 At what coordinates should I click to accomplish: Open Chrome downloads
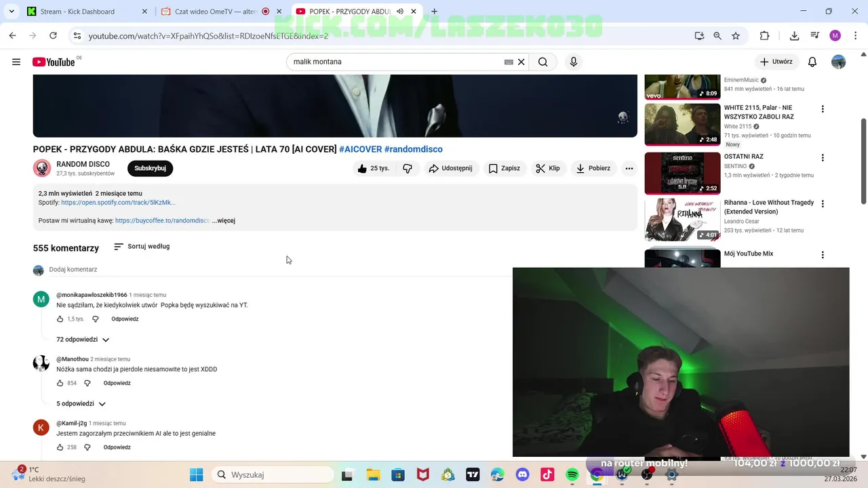(795, 36)
